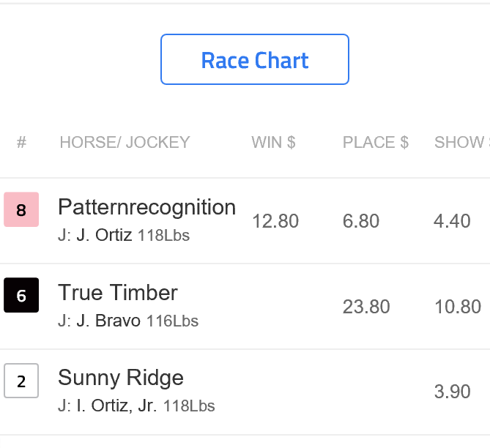The image size is (490, 448).
Task: Select the horse name True Timber
Action: [x=117, y=293]
